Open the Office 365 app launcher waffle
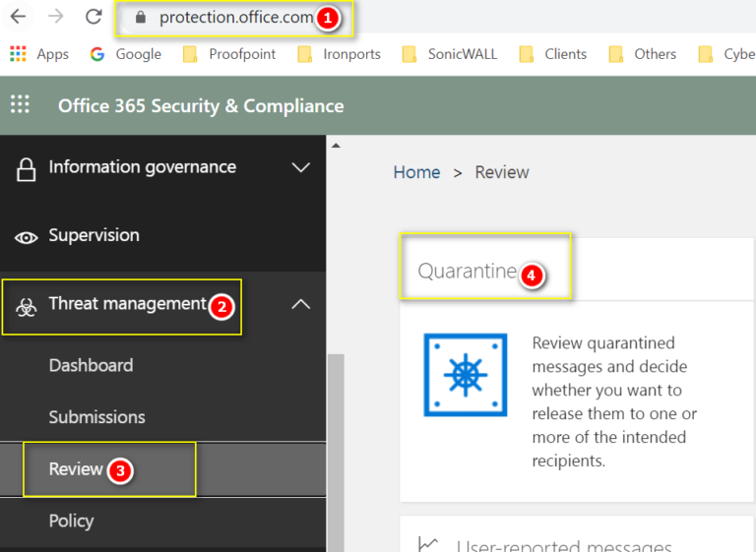756x552 pixels. tap(20, 104)
